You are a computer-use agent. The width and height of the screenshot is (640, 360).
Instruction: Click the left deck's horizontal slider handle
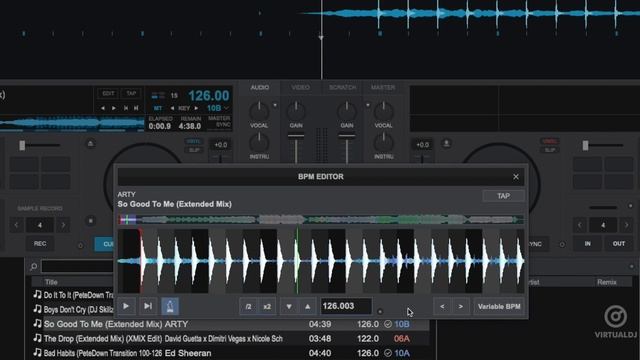click(22, 145)
